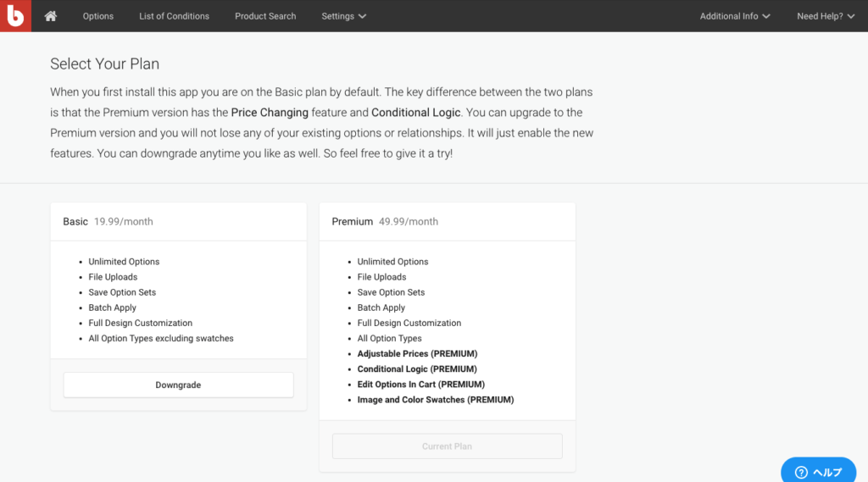
Task: Click bold 'Price Changing' text in description
Action: click(x=270, y=113)
